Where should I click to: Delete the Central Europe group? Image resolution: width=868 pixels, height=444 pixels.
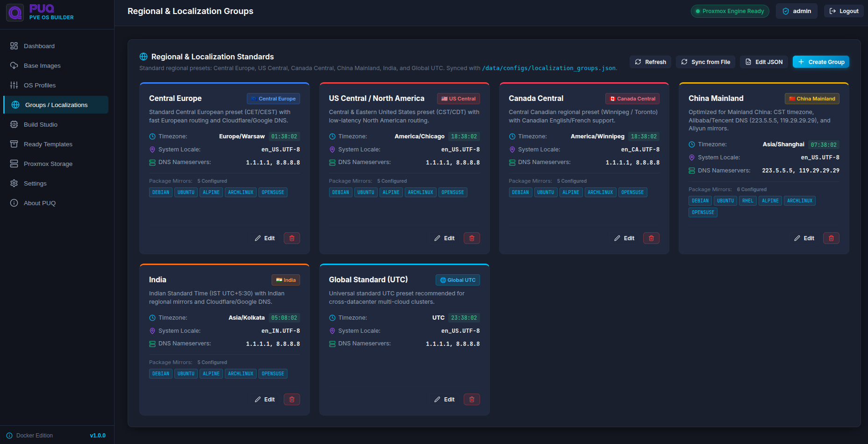[x=292, y=238]
